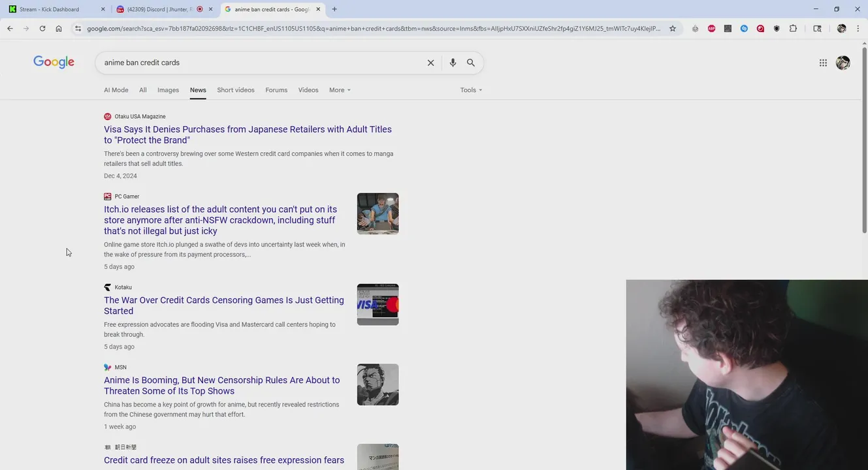This screenshot has height=470, width=868.
Task: Open the black shield extension icon
Action: tap(777, 29)
